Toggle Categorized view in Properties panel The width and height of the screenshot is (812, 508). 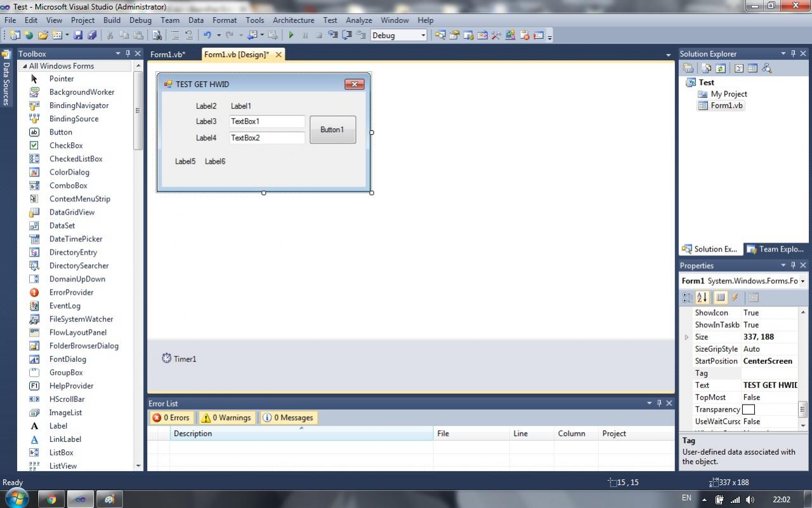(x=688, y=297)
